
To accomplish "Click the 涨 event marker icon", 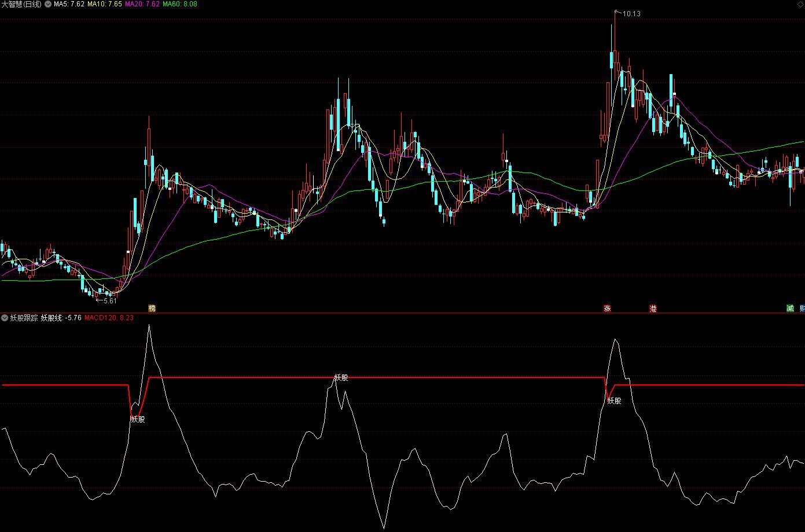I will [607, 309].
